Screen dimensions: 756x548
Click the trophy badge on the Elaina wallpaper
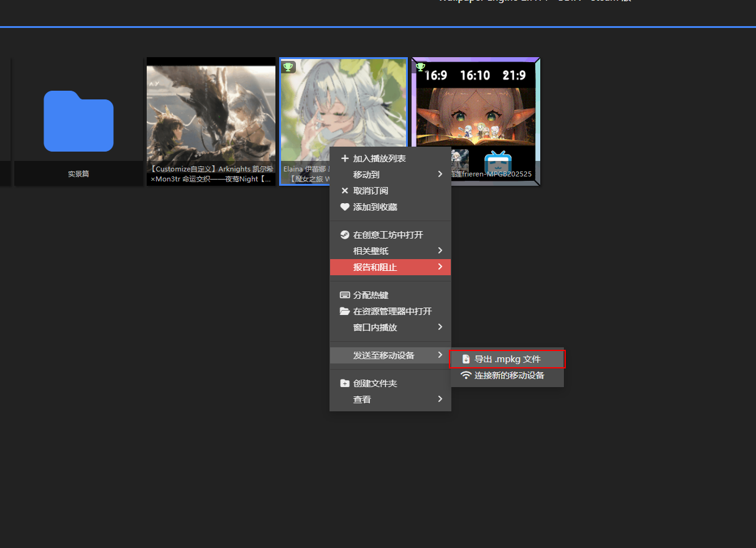coord(288,66)
